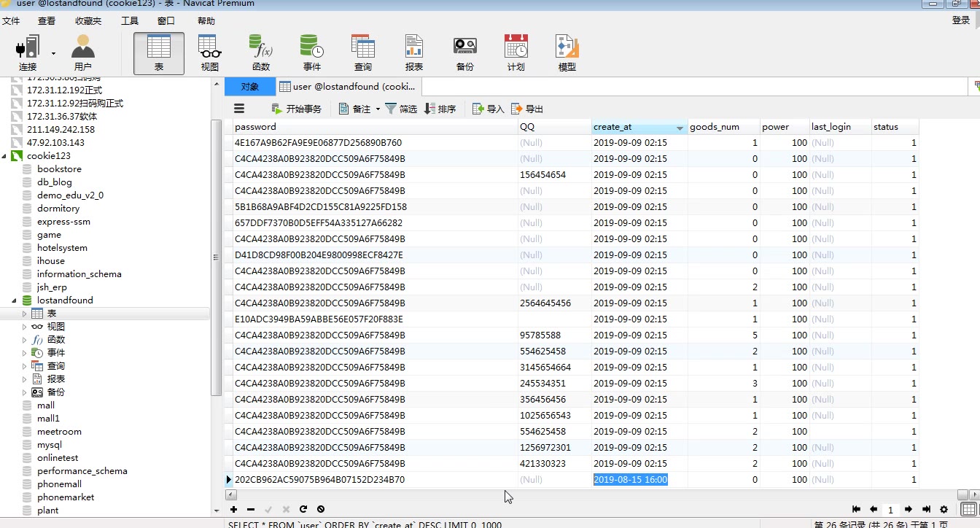
Task: Go to previous page of records
Action: point(874,509)
